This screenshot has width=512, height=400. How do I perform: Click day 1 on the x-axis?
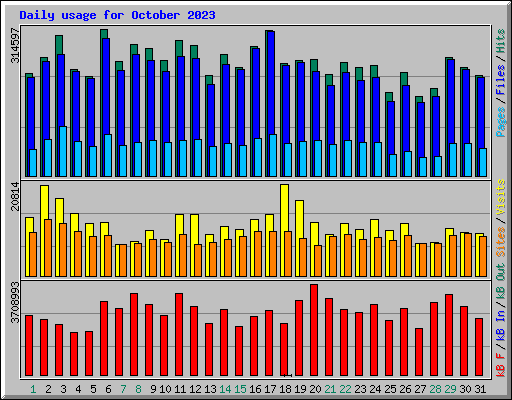(x=33, y=389)
